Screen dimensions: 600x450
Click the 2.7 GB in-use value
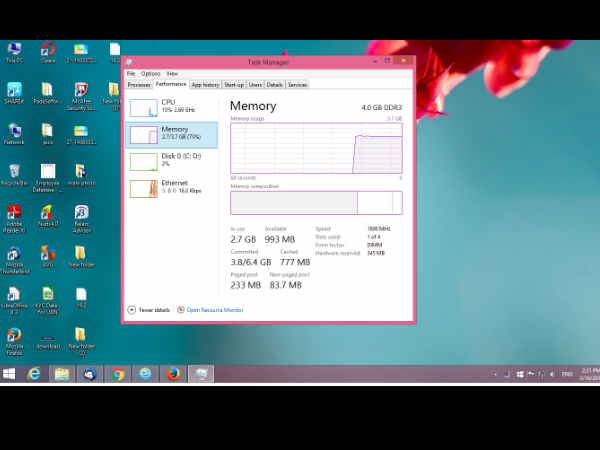tap(243, 240)
